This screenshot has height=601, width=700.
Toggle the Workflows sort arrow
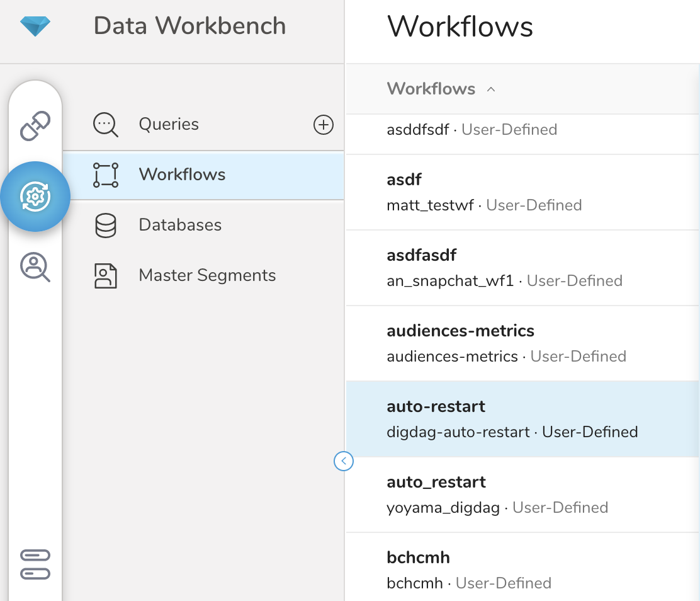[x=491, y=89]
